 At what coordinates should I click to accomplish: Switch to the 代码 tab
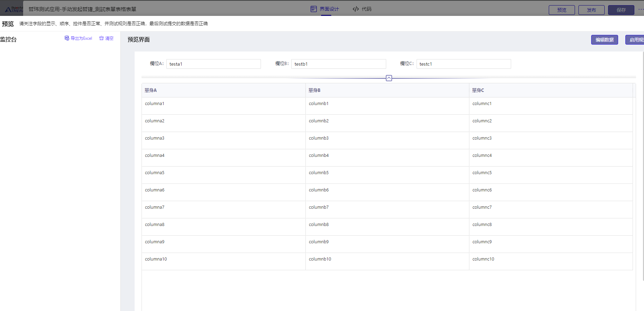pyautogui.click(x=362, y=9)
